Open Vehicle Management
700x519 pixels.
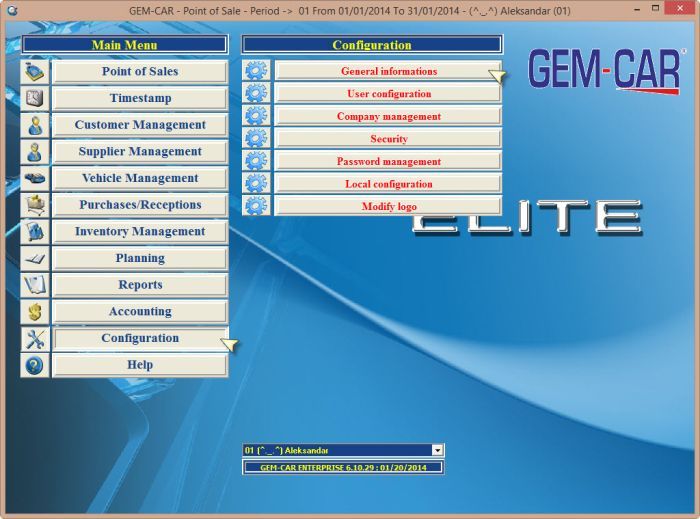(140, 179)
